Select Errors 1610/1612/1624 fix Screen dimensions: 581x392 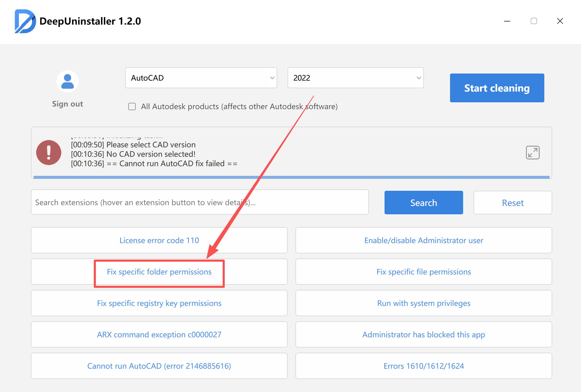(x=424, y=366)
